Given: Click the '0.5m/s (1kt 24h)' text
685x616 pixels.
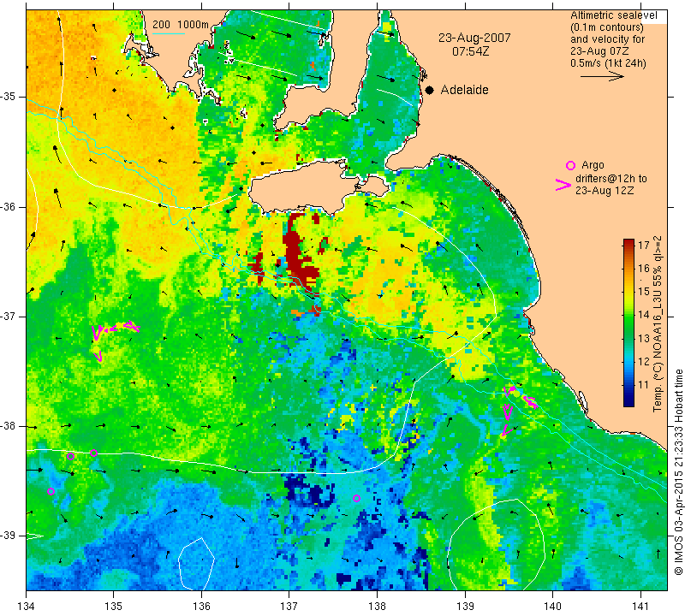Looking at the screenshot, I should 608,62.
